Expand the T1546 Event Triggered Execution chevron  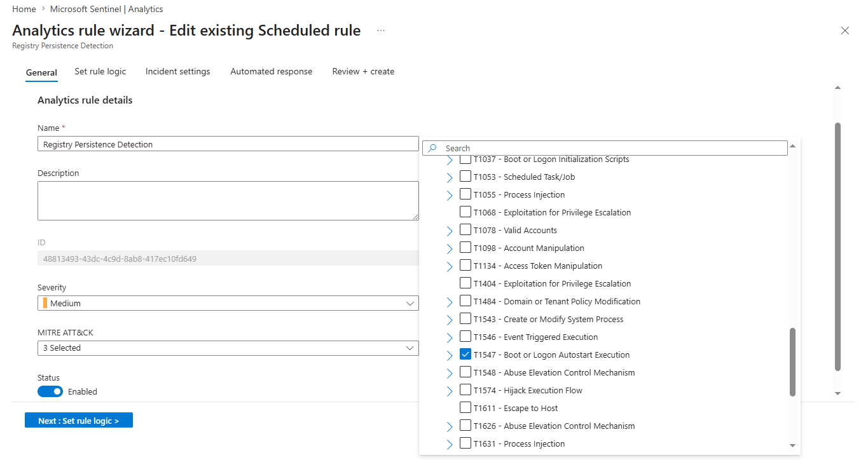tap(450, 337)
